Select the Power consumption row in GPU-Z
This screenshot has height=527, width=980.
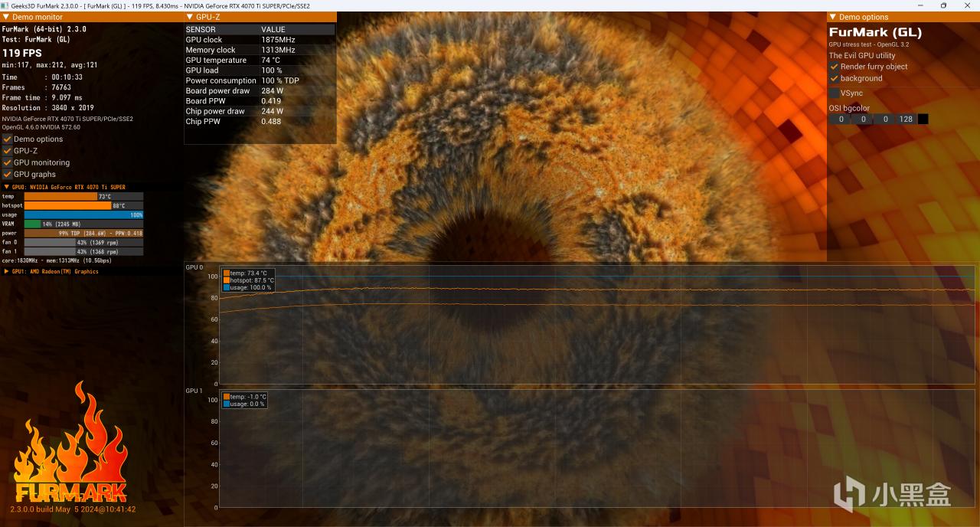point(260,80)
